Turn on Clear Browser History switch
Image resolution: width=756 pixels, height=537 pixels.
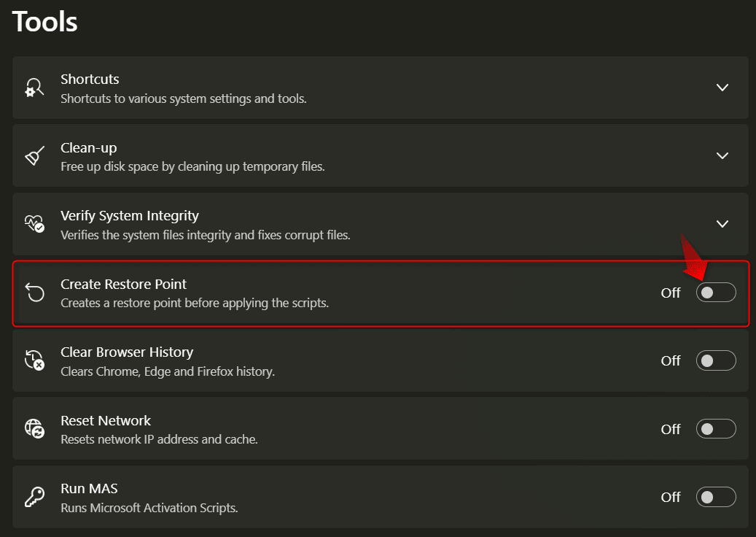point(716,360)
